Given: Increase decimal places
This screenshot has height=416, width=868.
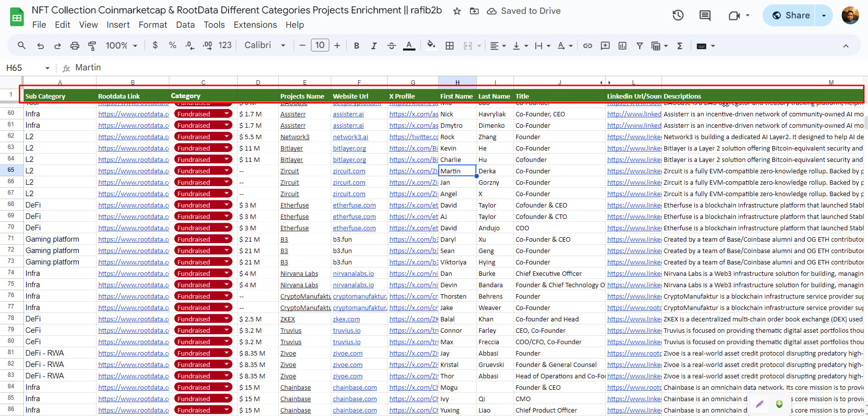Looking at the screenshot, I should [207, 46].
